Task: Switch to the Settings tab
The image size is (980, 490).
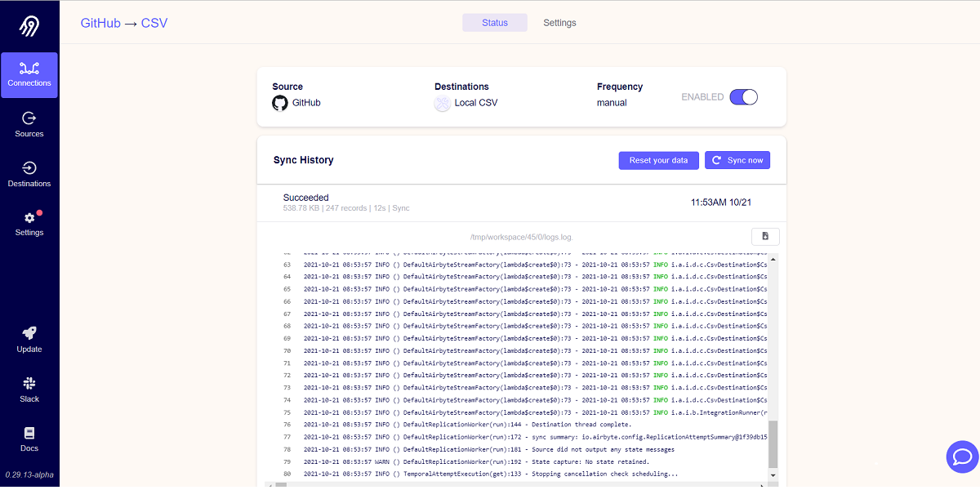Action: pos(559,23)
